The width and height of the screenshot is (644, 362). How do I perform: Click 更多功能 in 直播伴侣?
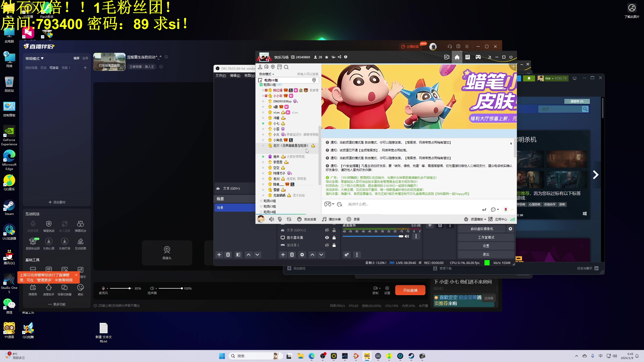pyautogui.click(x=57, y=304)
